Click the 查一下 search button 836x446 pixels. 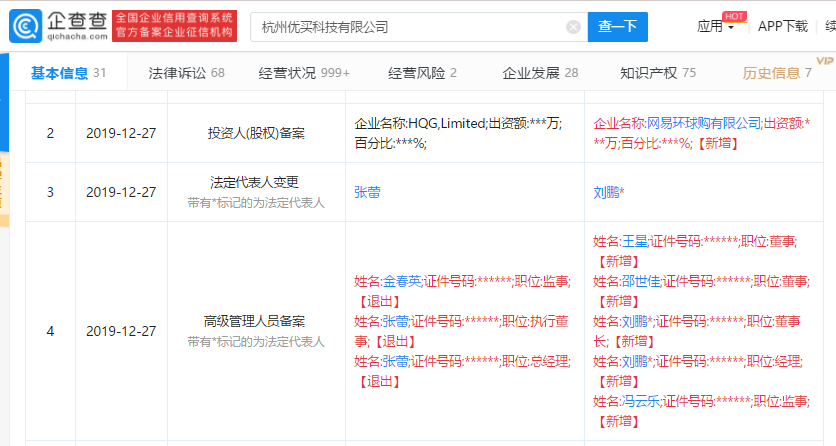pyautogui.click(x=617, y=27)
